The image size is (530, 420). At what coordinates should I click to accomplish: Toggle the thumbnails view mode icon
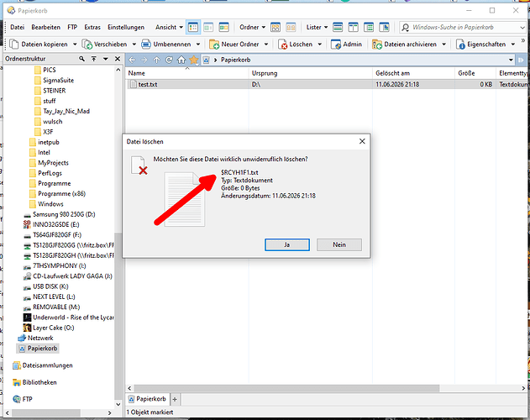pos(223,27)
